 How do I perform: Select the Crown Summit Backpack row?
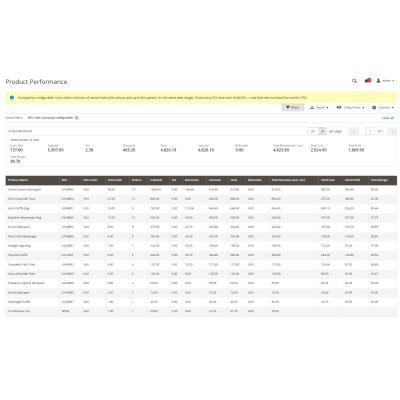point(201,189)
